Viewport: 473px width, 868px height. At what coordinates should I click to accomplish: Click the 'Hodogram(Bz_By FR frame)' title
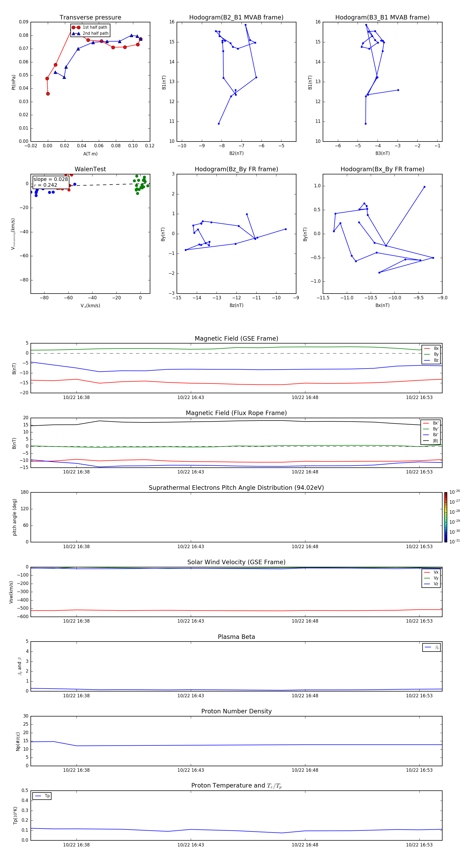coord(236,169)
